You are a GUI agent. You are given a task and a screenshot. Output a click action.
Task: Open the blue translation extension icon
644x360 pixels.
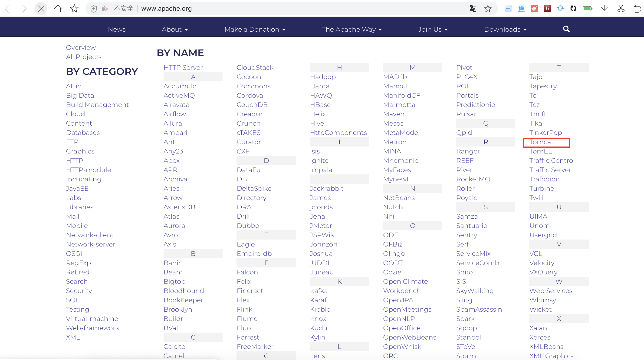521,9
